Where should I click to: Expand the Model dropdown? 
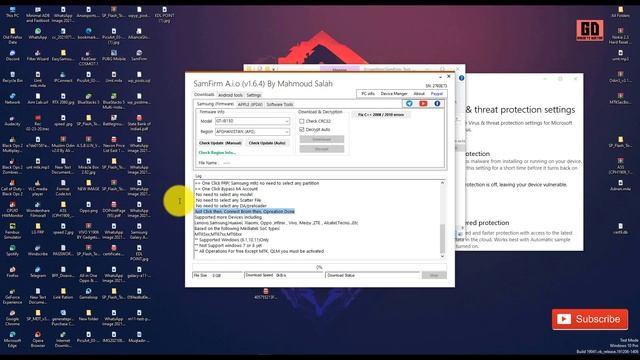click(287, 121)
